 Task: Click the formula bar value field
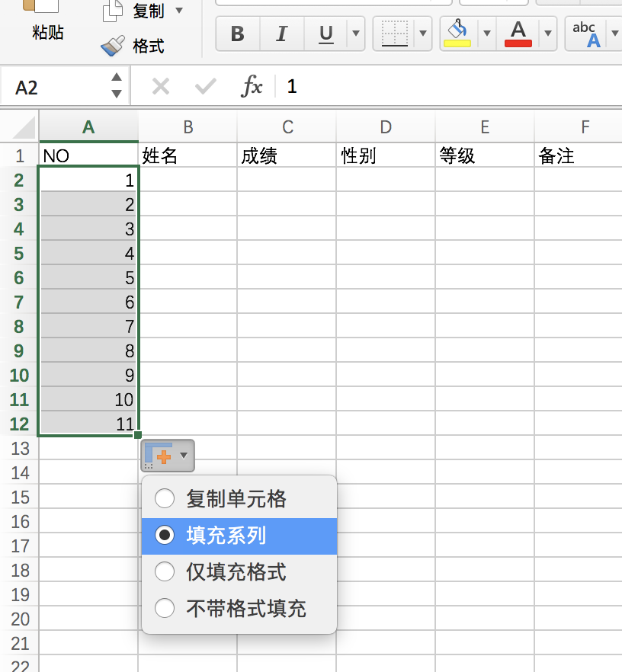tap(450, 87)
